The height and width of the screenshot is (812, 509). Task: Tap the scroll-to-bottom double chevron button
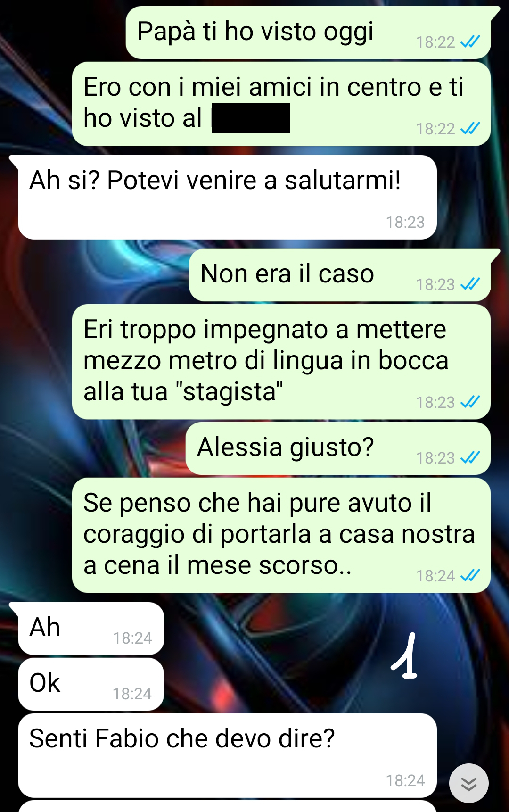[x=468, y=783]
